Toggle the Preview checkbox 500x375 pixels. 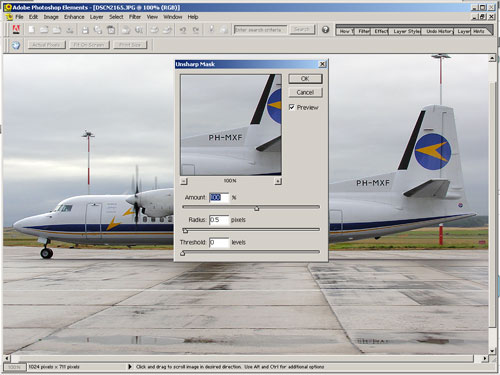pyautogui.click(x=292, y=107)
